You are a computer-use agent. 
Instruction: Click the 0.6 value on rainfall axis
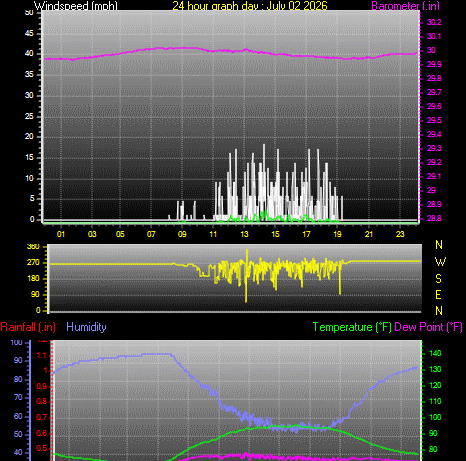point(42,433)
